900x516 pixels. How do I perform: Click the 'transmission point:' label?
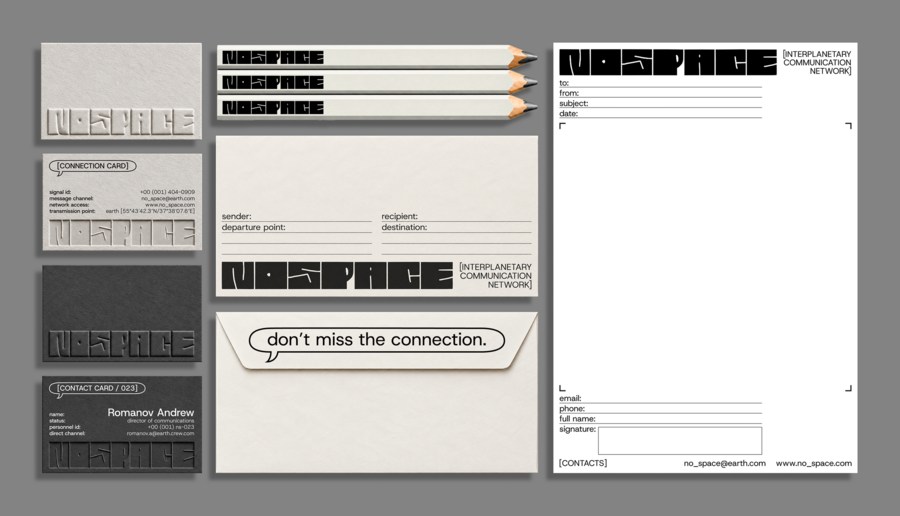coord(72,211)
